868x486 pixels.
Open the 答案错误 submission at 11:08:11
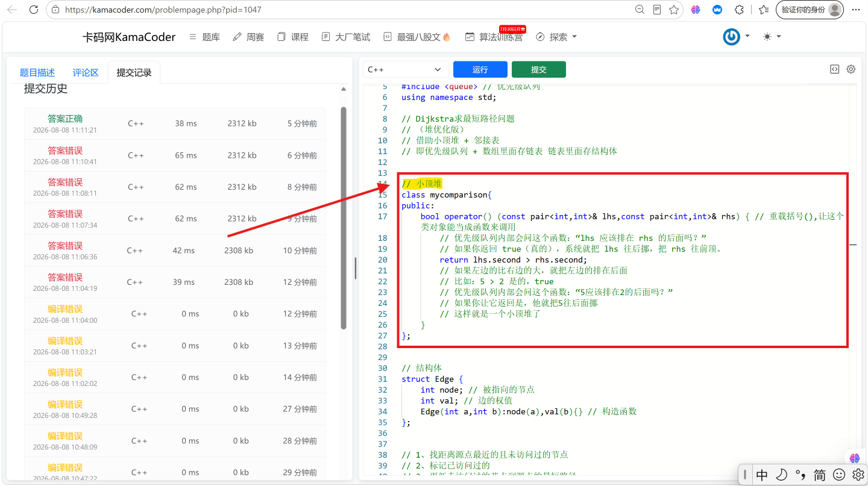(x=175, y=187)
